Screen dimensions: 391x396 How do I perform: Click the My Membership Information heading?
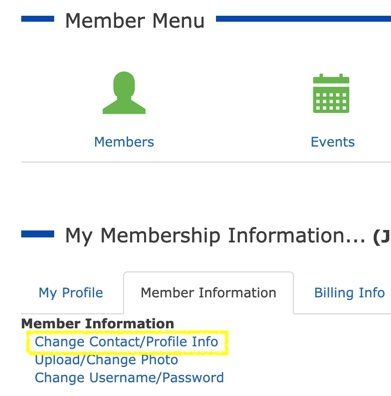click(215, 236)
